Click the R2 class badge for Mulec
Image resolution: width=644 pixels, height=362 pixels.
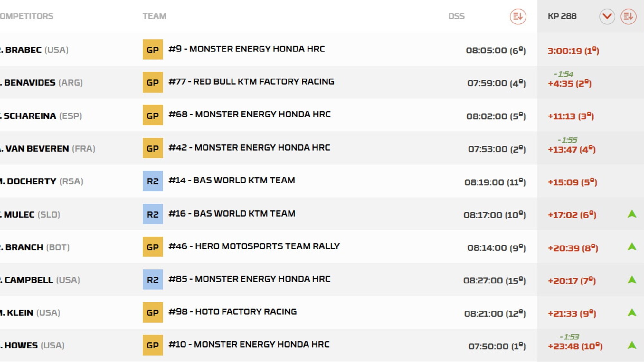tap(153, 214)
